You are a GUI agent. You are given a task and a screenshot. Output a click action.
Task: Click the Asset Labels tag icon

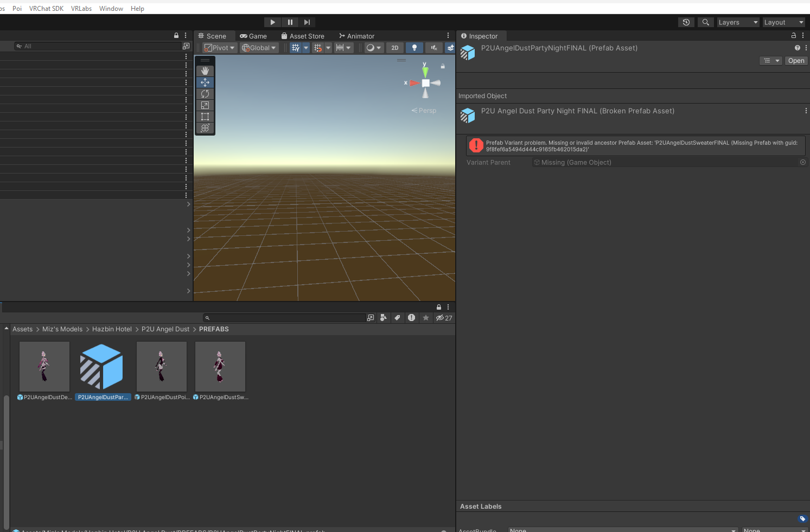tap(803, 518)
